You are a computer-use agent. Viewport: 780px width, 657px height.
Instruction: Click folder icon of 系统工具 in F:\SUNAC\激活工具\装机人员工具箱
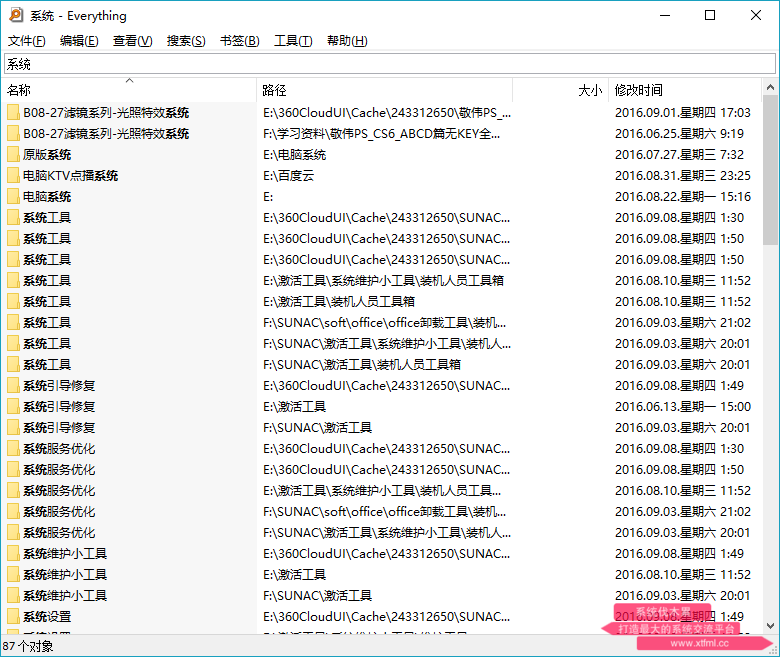pos(13,365)
